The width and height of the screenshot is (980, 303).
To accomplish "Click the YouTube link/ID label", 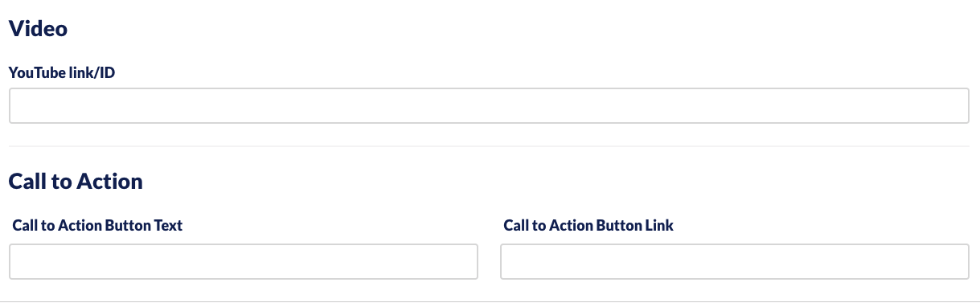I will pos(64,72).
